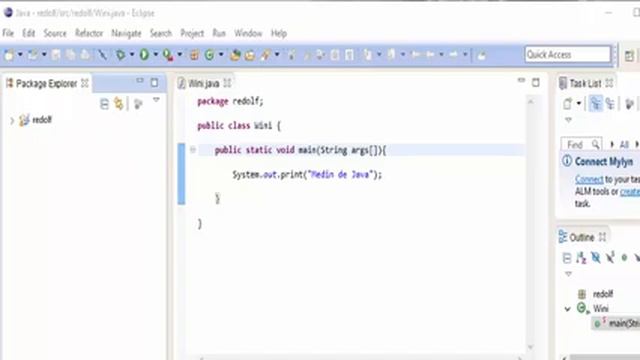Open the Debug dropdown arrow
This screenshot has width=640, height=360.
(131, 54)
